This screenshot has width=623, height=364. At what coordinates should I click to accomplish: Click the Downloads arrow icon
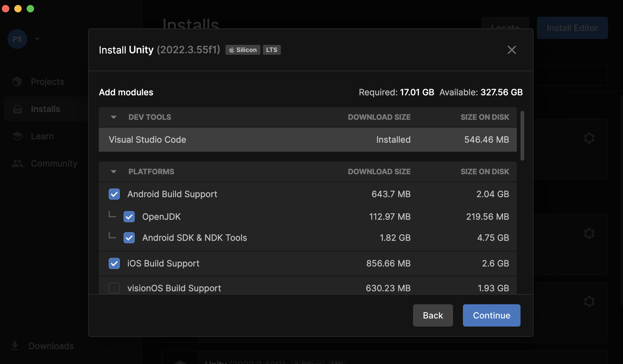tap(15, 346)
